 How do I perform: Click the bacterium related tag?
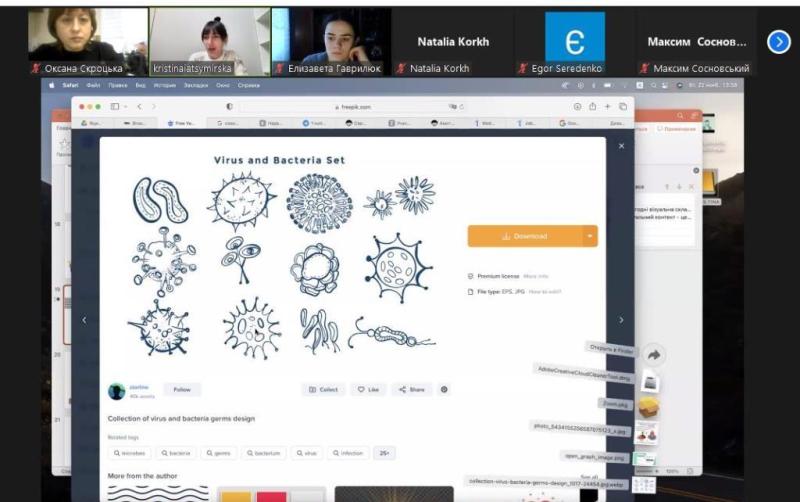coord(264,453)
